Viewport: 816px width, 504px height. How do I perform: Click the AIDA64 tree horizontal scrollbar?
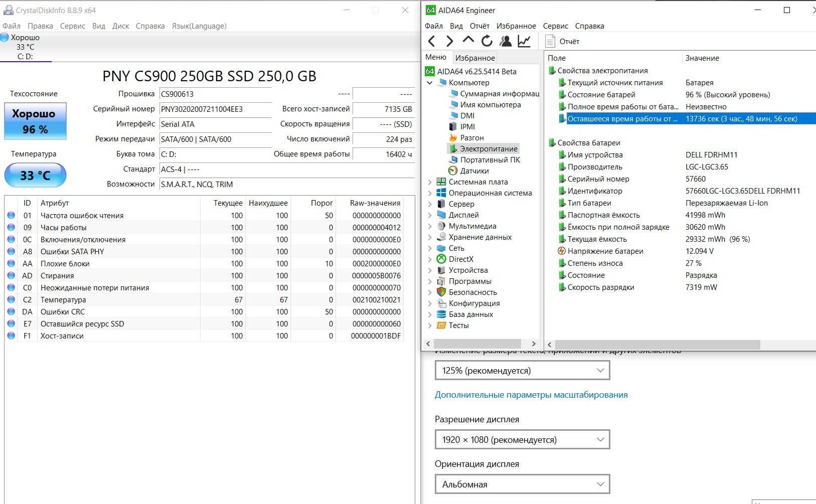477,344
